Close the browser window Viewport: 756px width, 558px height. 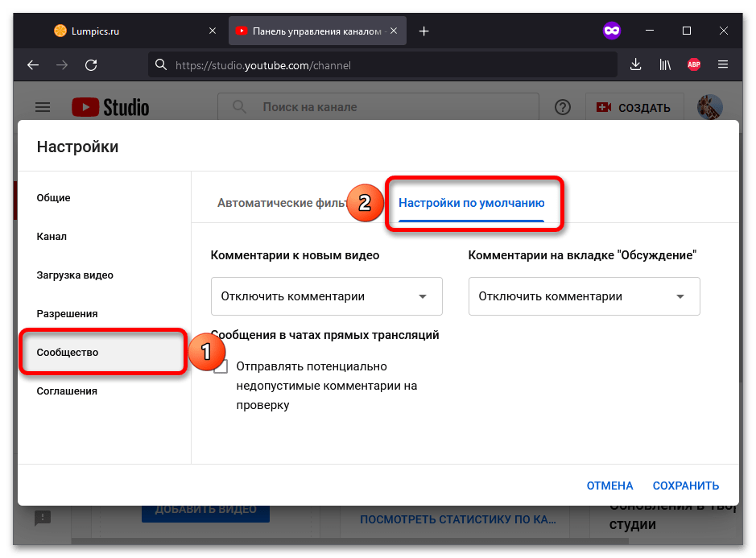724,31
